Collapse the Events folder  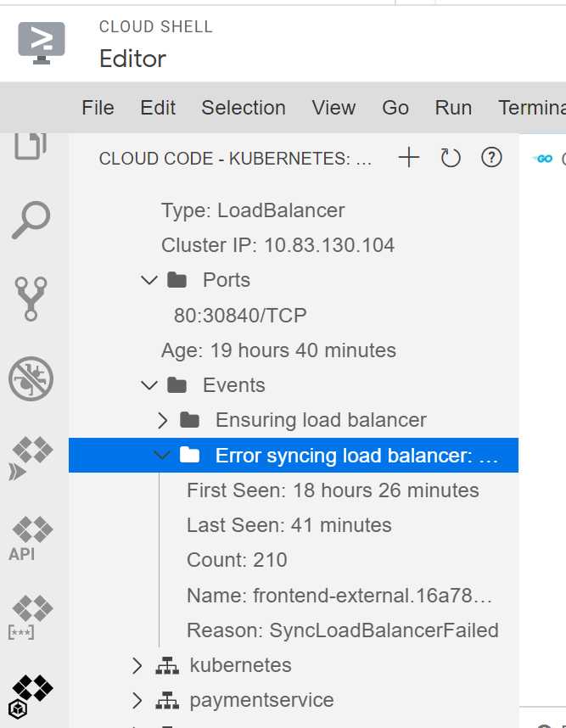tap(149, 384)
